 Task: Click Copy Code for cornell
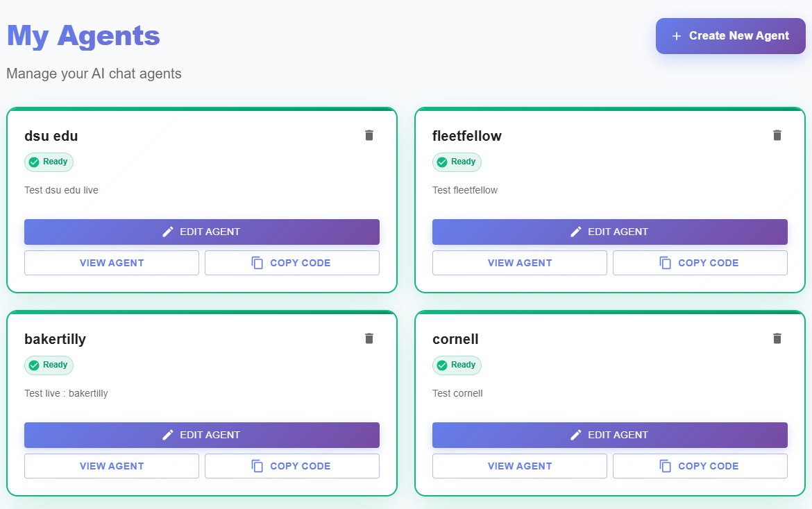click(x=700, y=465)
